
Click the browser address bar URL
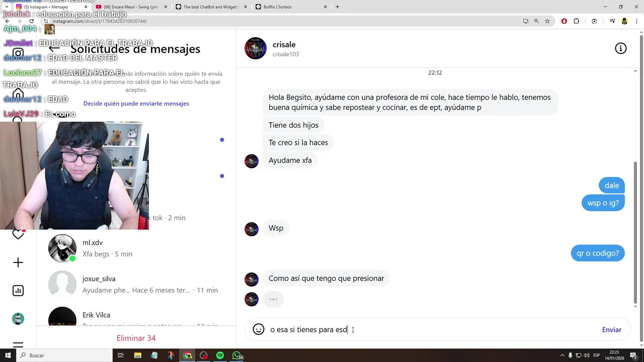coord(100,21)
